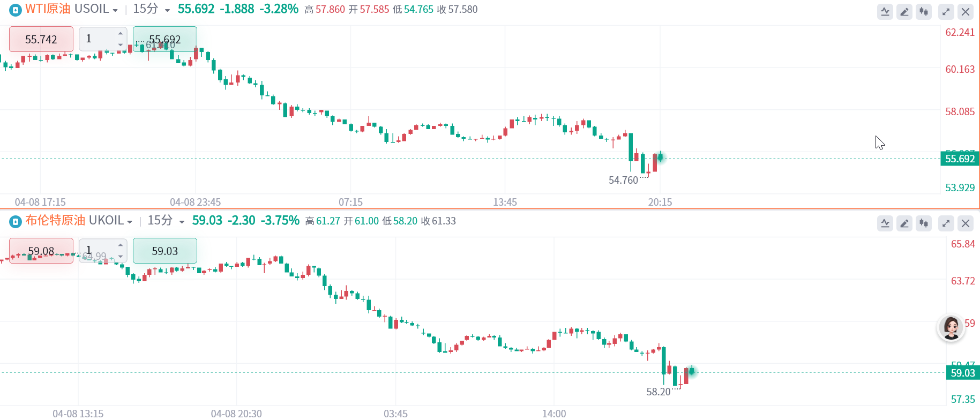The height and width of the screenshot is (420, 980).
Task: Select the drawing pencil tool on USOIL chart
Action: pos(904,12)
